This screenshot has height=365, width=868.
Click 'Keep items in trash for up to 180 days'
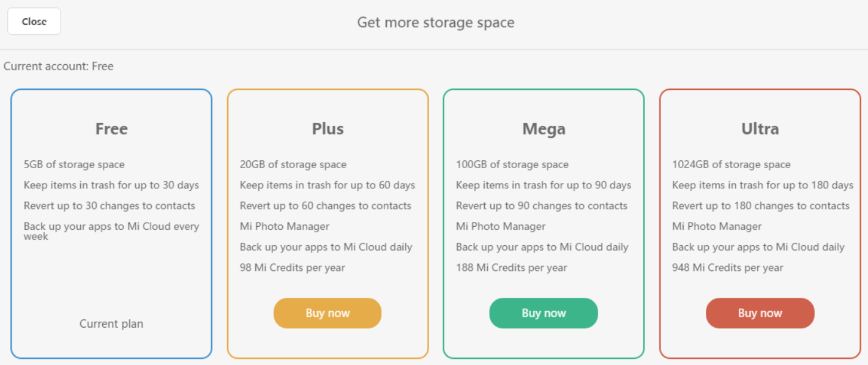tap(762, 185)
